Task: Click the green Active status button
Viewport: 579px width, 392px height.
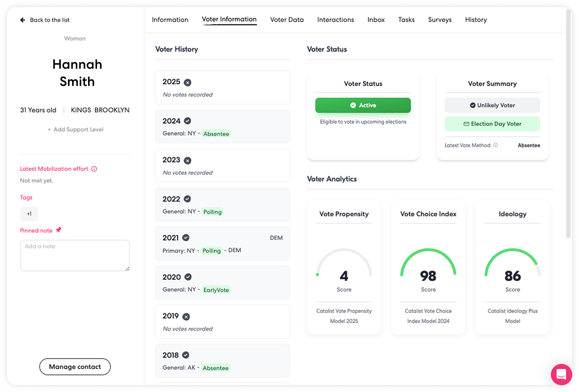Action: 363,105
